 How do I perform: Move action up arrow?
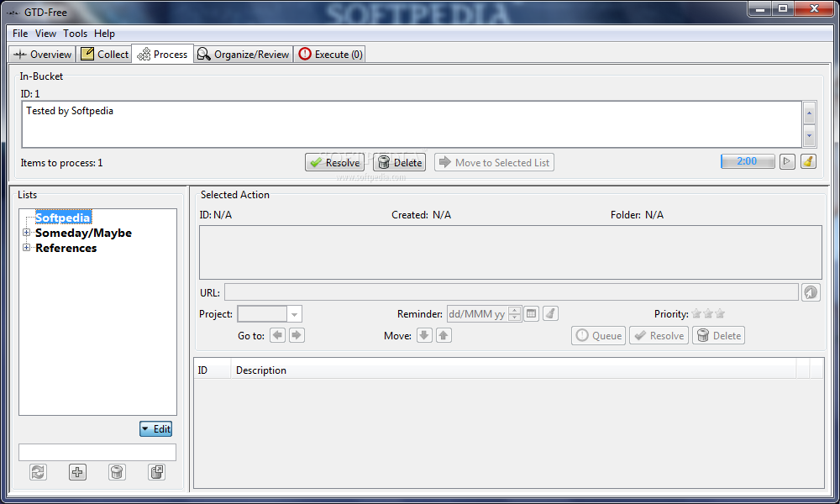point(444,335)
